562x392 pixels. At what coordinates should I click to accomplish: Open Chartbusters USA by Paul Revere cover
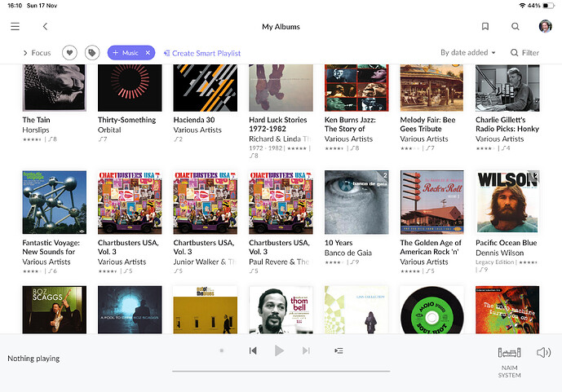pos(281,202)
